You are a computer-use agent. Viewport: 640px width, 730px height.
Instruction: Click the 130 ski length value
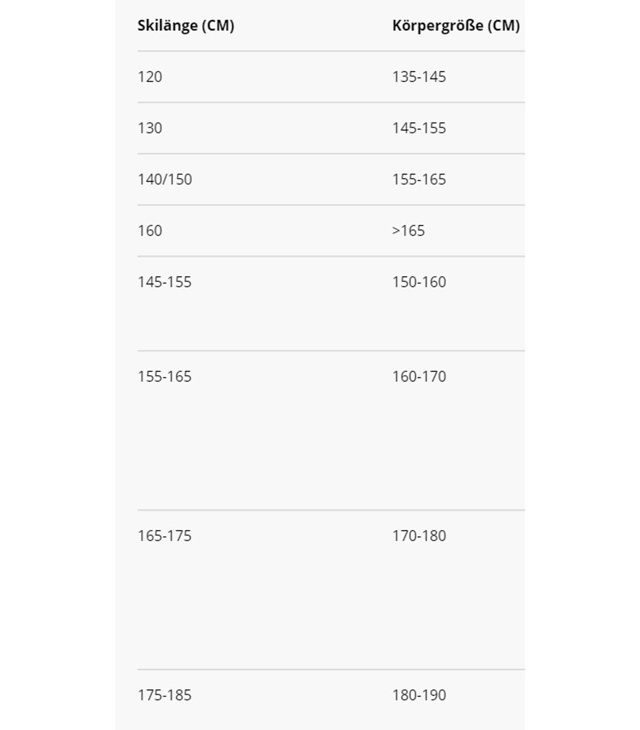pyautogui.click(x=150, y=128)
